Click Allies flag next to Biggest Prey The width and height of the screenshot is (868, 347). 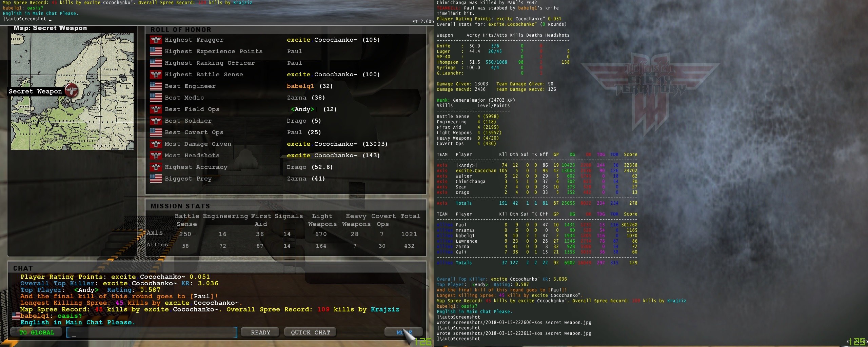coord(156,179)
